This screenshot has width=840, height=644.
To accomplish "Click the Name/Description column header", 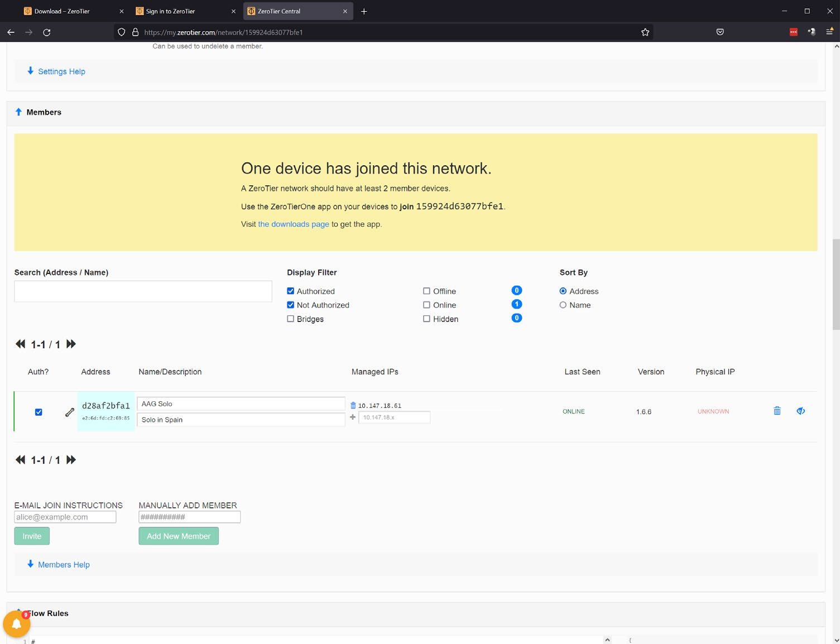I will (170, 372).
